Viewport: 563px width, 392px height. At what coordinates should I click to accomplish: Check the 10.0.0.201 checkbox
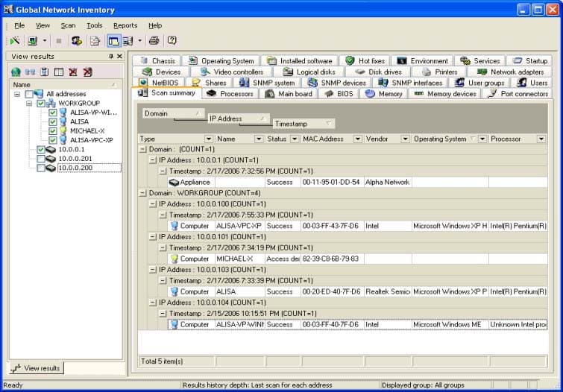[x=41, y=159]
